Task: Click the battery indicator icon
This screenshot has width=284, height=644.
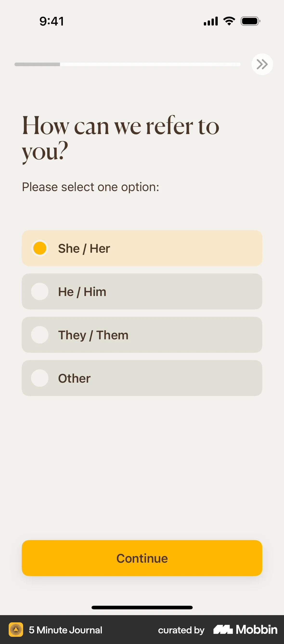Action: click(250, 21)
